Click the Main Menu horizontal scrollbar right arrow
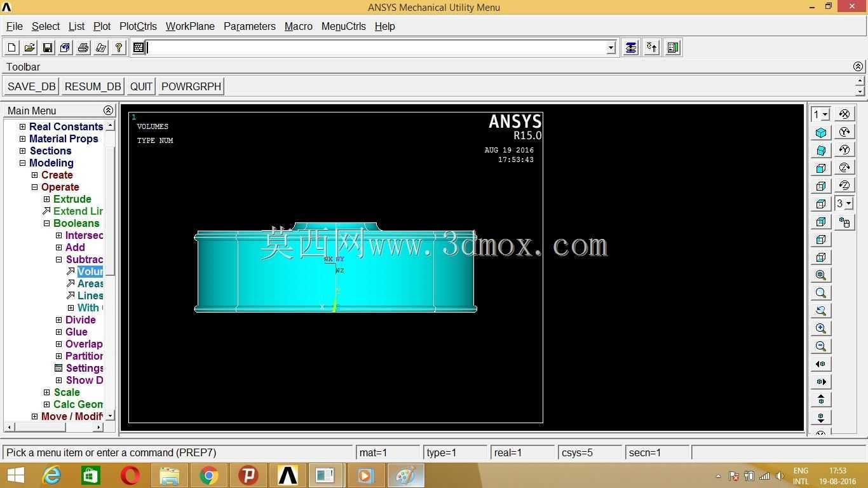 click(x=98, y=427)
